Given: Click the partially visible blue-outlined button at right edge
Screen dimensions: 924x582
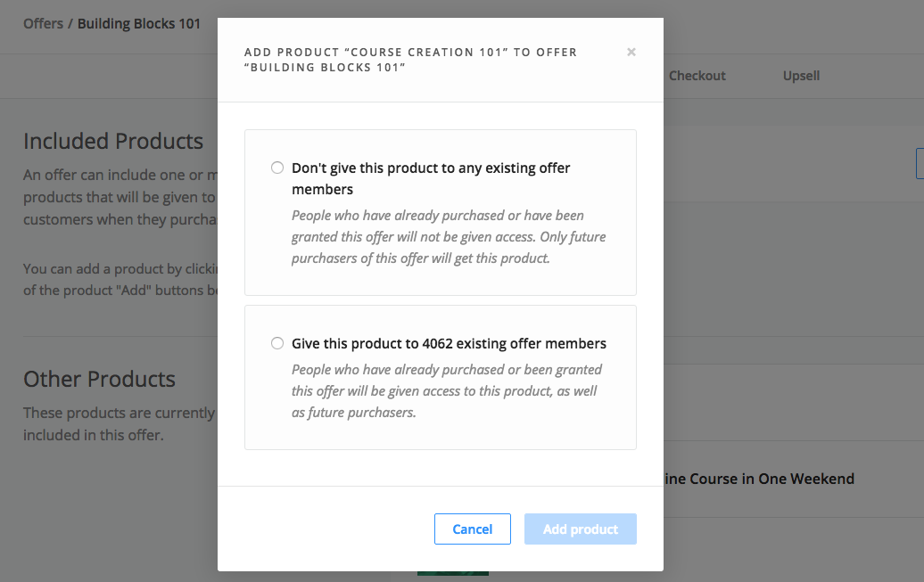Looking at the screenshot, I should tap(920, 164).
